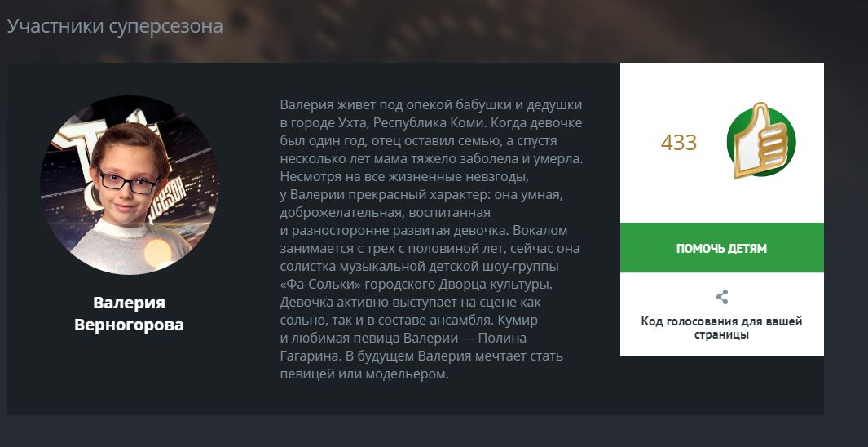Open the circular participant profile photo
The width and height of the screenshot is (868, 447).
click(129, 185)
